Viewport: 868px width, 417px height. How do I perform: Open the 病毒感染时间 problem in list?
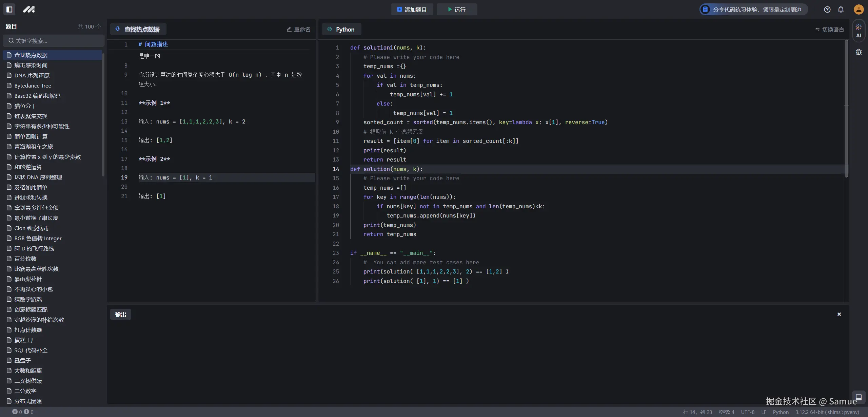coord(31,65)
